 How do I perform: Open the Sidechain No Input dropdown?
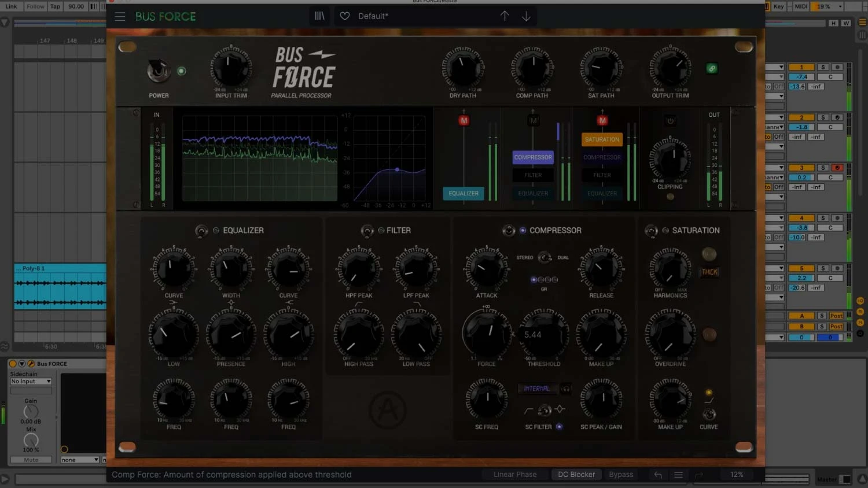31,382
